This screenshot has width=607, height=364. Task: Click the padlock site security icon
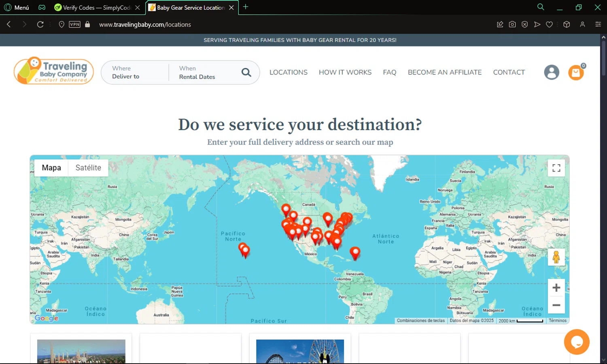[x=87, y=24]
